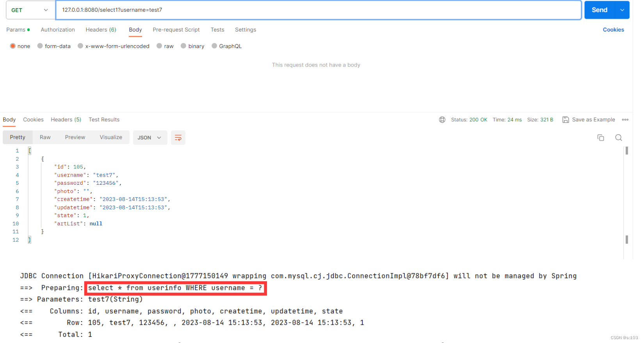Select the x-www-form-urlencoded radio option
Screen dimensions: 644x343
tap(80, 46)
